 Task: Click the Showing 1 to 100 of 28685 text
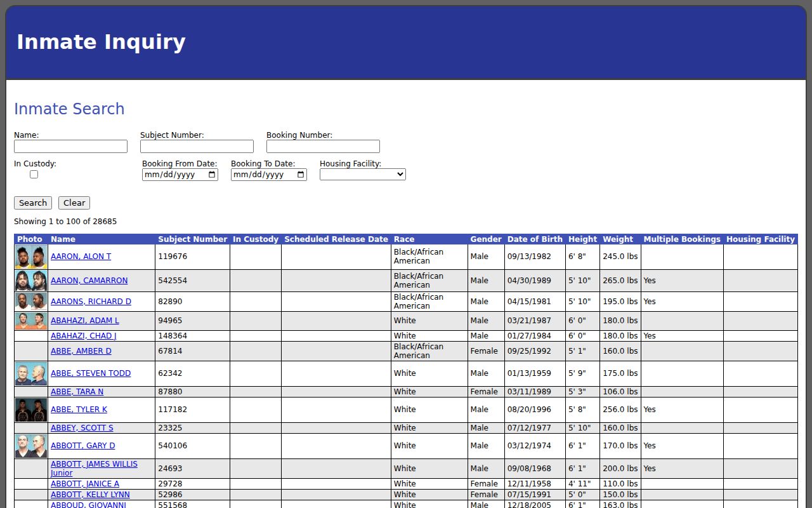[x=65, y=222]
